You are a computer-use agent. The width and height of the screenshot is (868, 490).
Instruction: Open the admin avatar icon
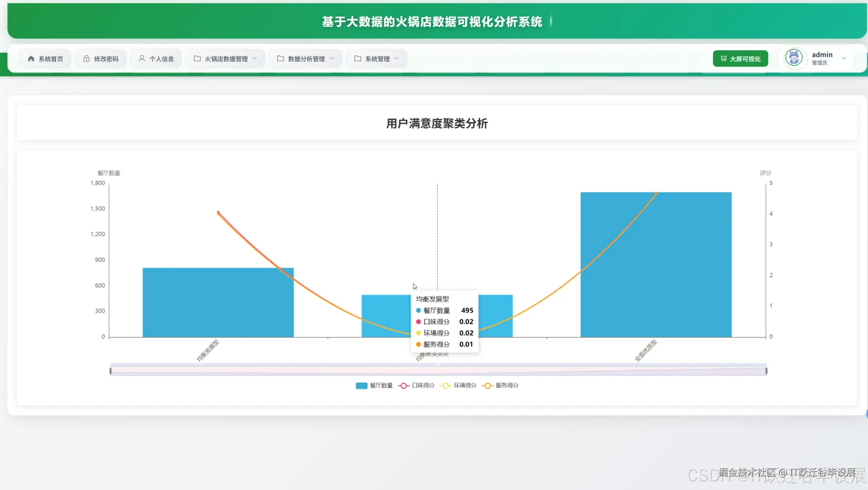pyautogui.click(x=794, y=57)
